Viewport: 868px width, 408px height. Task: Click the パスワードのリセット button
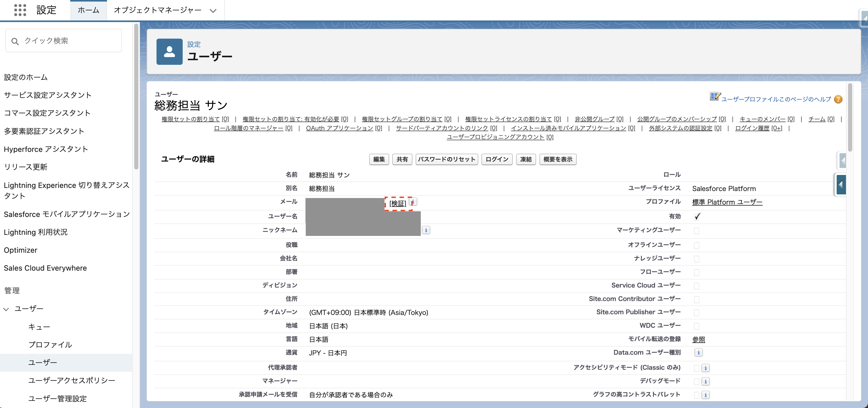[x=447, y=159]
